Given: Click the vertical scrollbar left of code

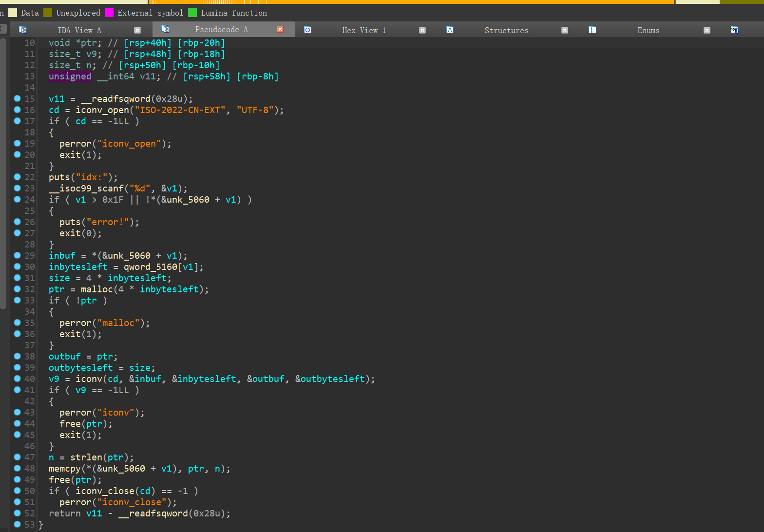Looking at the screenshot, I should click(x=3, y=173).
